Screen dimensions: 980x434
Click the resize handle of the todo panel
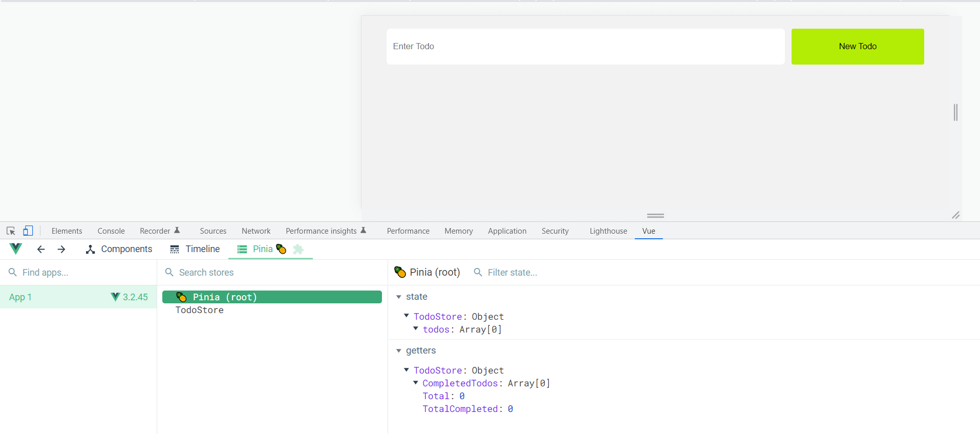pyautogui.click(x=955, y=215)
